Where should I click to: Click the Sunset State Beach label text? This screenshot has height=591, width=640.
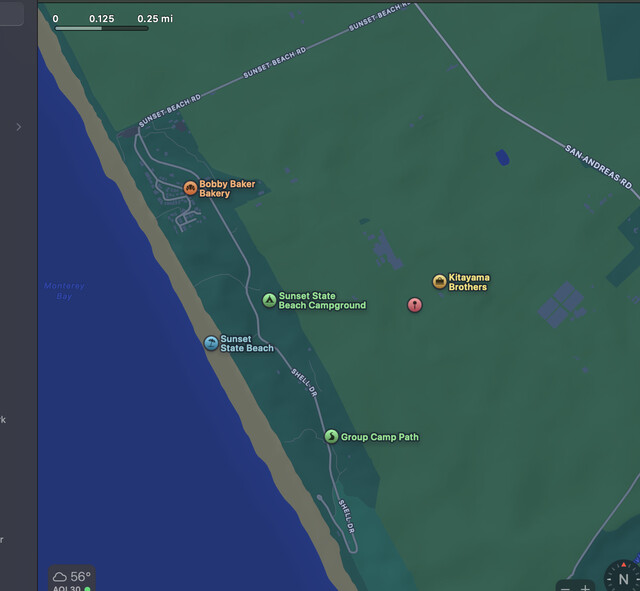click(x=247, y=343)
